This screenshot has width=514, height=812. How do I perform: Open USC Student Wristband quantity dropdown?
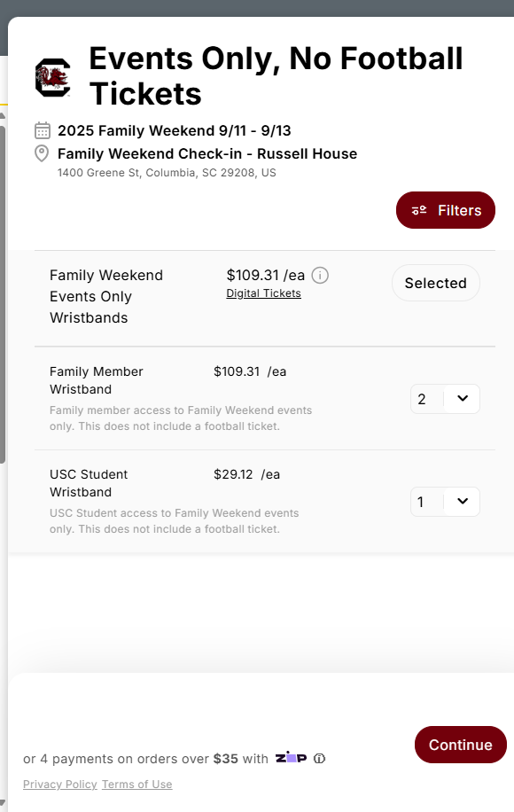pyautogui.click(x=445, y=501)
